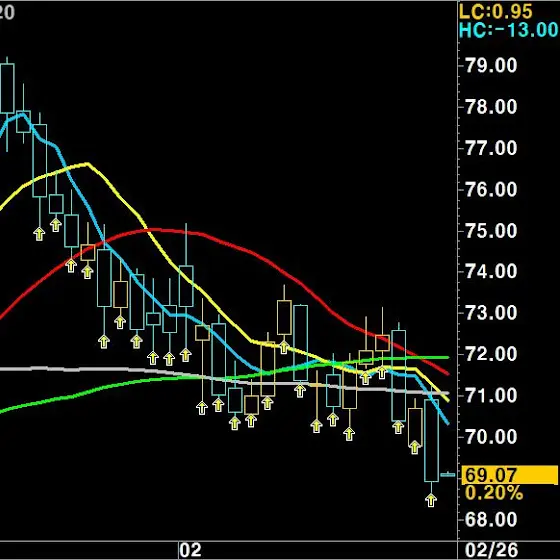The image size is (560, 560).
Task: Click the 02 month marker on time axis
Action: pos(190,550)
